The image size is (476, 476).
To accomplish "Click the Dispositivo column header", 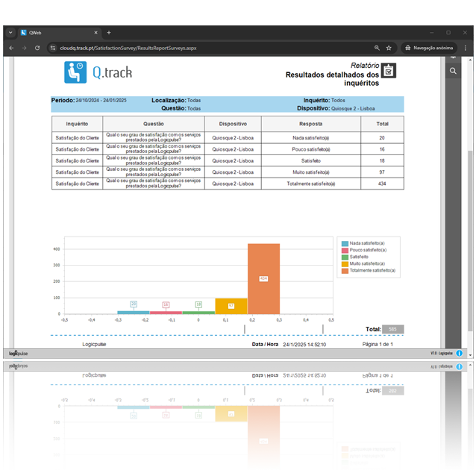I will 233,124.
